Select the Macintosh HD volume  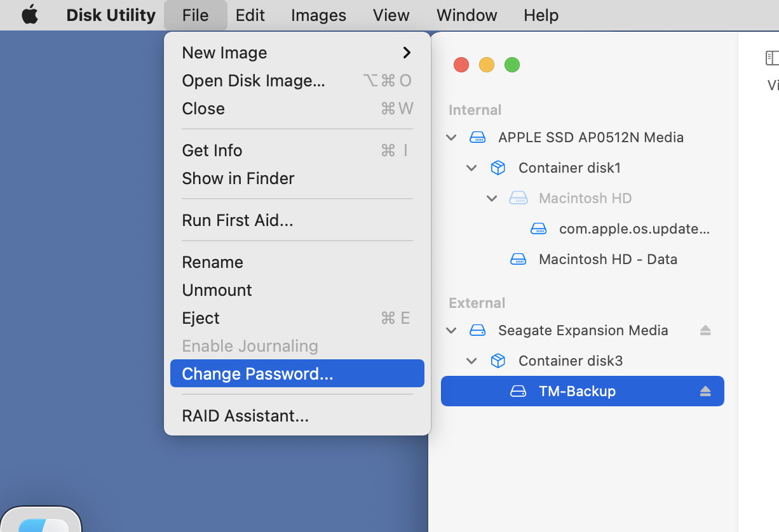pyautogui.click(x=583, y=198)
